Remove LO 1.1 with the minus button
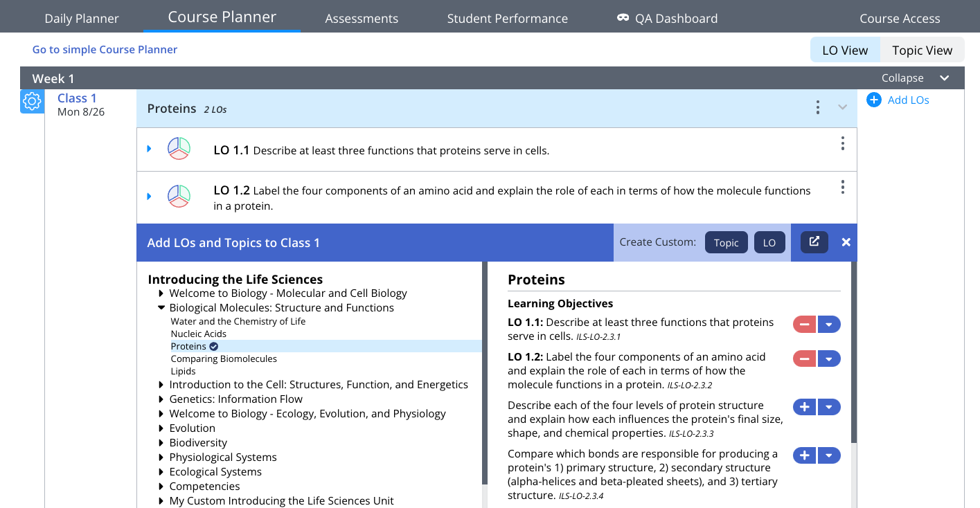Viewport: 980px width, 508px height. pos(805,324)
